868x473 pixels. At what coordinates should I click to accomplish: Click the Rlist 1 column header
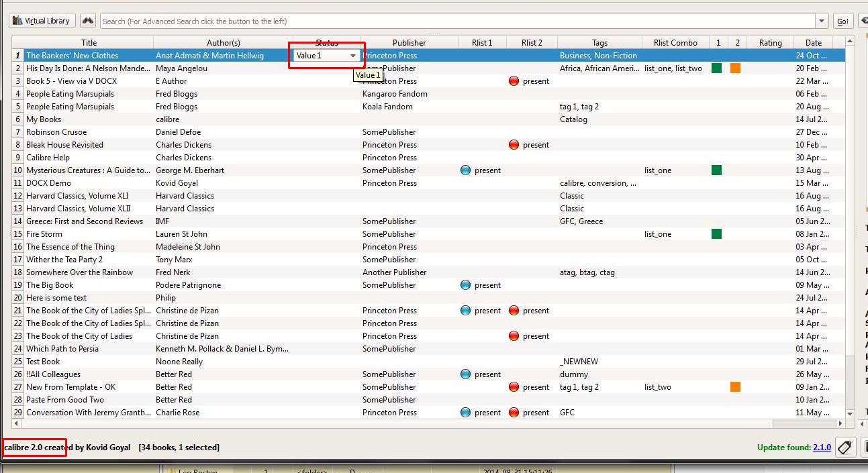(482, 43)
